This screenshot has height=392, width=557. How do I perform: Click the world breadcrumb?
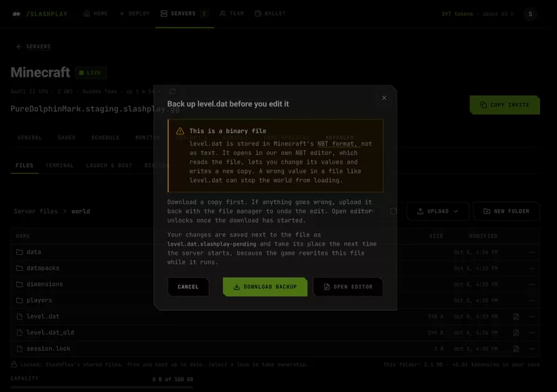point(81,211)
